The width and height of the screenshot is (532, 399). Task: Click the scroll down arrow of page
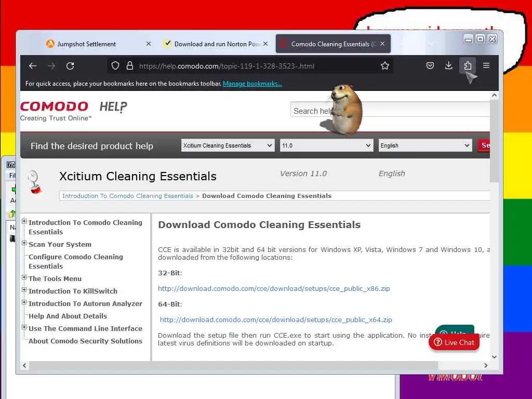click(x=495, y=357)
